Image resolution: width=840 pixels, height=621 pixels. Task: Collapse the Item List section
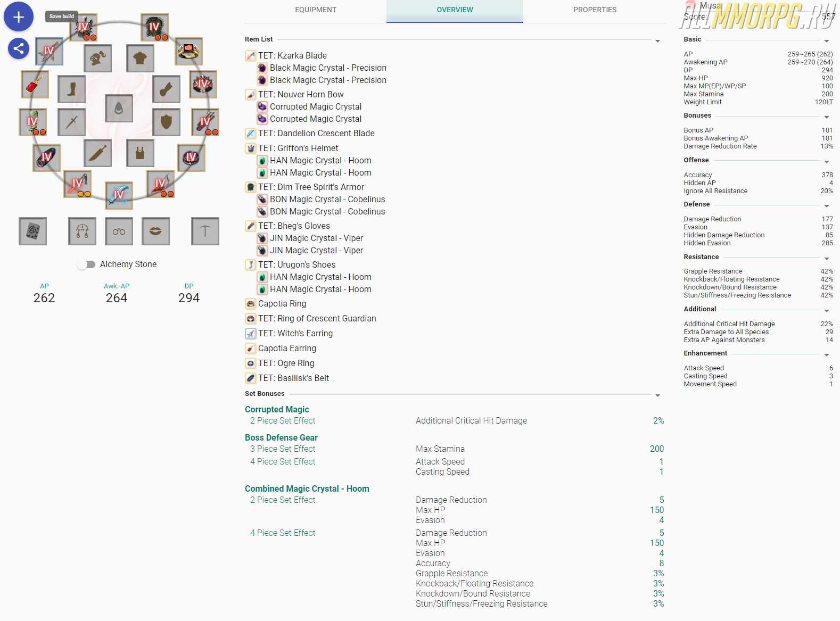coord(657,41)
